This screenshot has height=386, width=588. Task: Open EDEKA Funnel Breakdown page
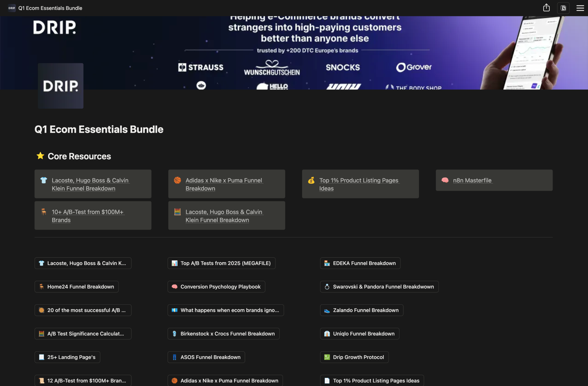click(x=364, y=263)
